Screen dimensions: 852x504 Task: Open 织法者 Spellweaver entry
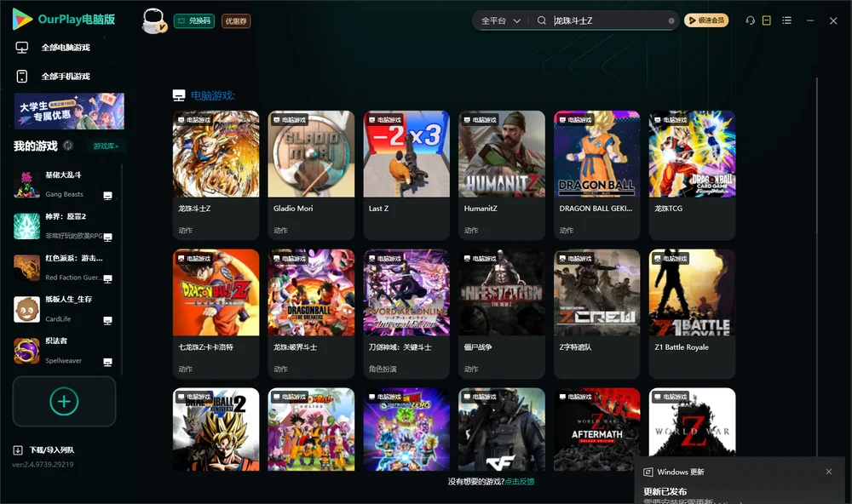point(64,351)
